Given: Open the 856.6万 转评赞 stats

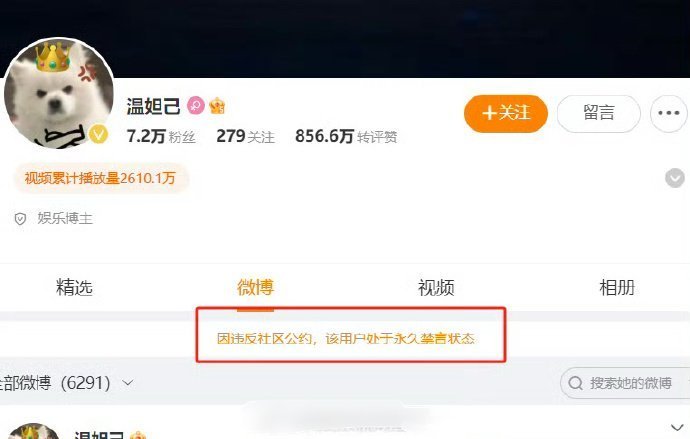Looking at the screenshot, I should 346,136.
